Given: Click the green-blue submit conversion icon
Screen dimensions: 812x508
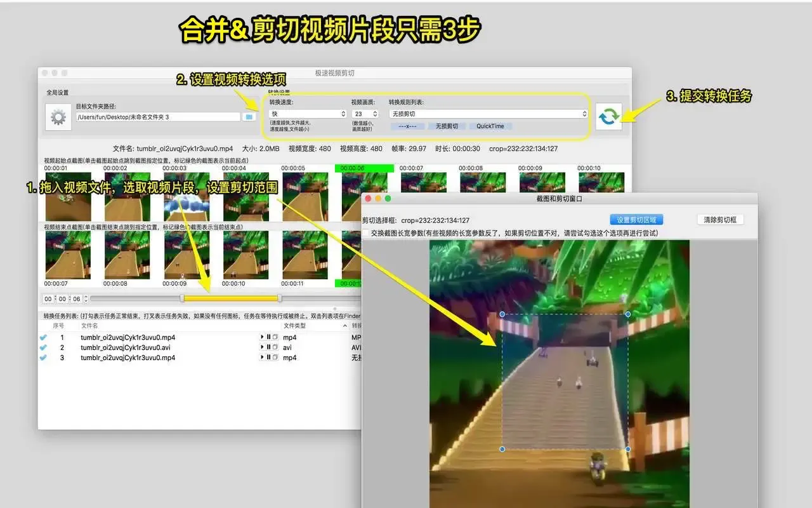Looking at the screenshot, I should coord(609,116).
